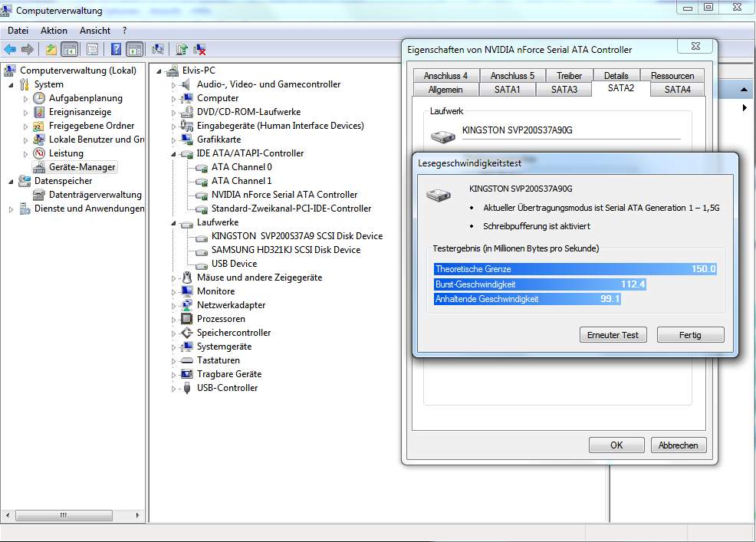The height and width of the screenshot is (542, 756).
Task: Collapse the IDE ATA/ATAPI-Controller category
Action: (173, 154)
